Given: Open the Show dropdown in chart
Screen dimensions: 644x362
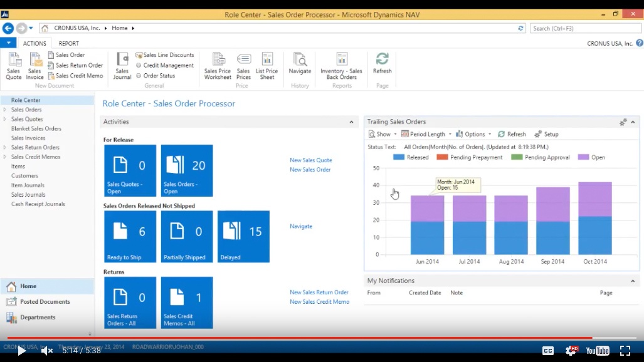Looking at the screenshot, I should [x=383, y=134].
